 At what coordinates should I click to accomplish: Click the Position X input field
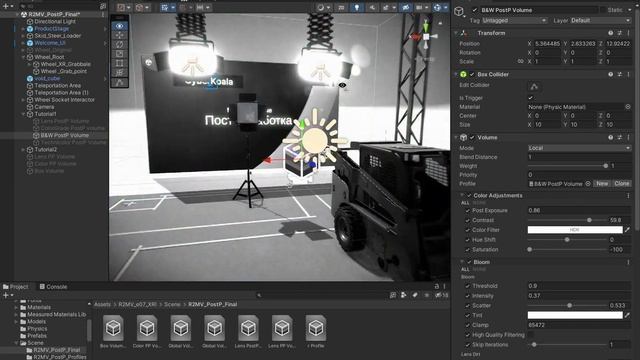548,44
